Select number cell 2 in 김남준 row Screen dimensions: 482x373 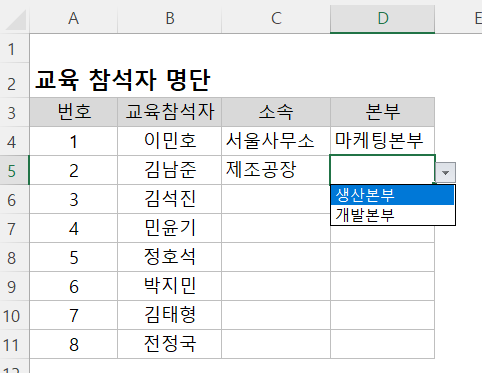click(74, 170)
